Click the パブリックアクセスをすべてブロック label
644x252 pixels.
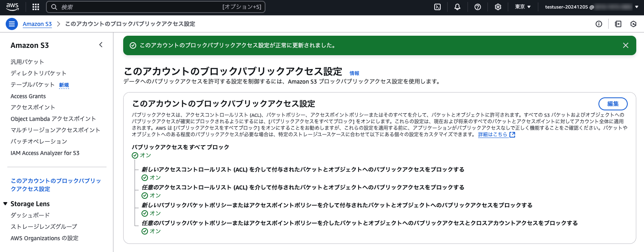pyautogui.click(x=181, y=147)
